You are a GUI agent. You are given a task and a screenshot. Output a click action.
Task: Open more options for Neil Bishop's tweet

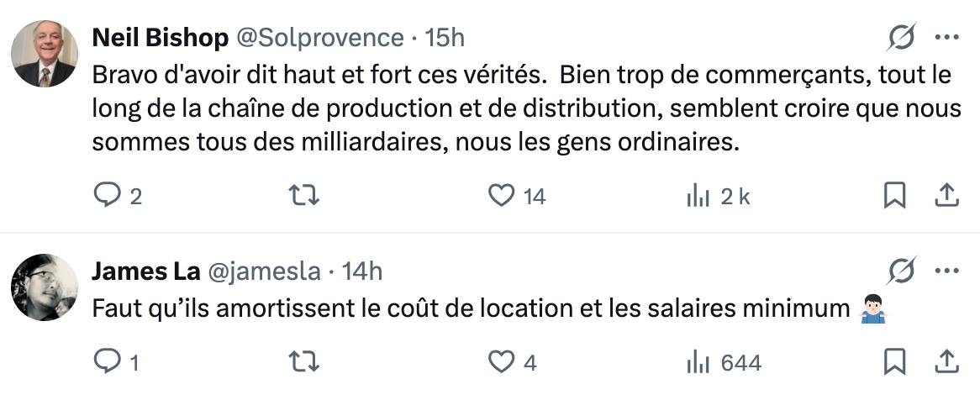tap(946, 38)
